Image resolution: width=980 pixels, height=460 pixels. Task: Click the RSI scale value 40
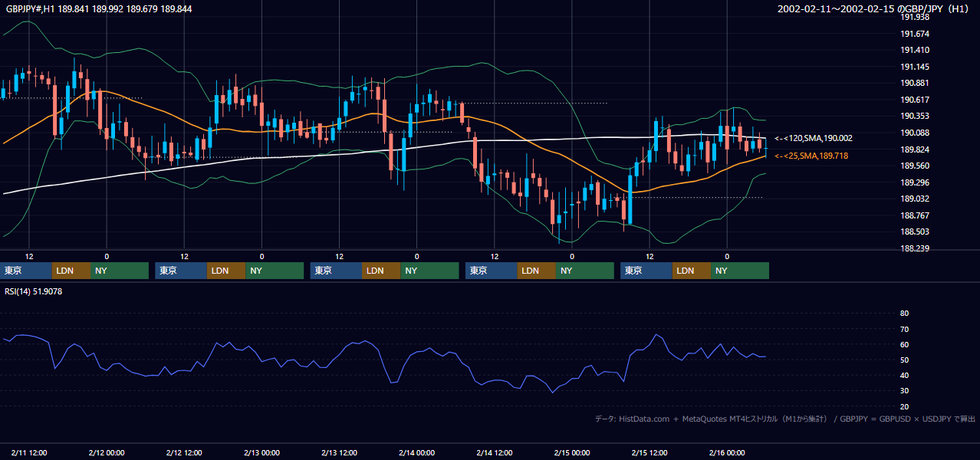point(904,375)
